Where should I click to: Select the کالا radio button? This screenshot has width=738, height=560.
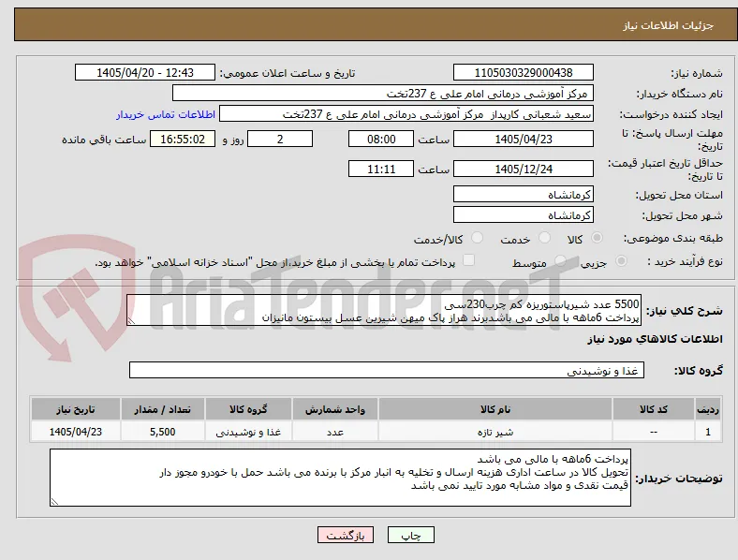[597, 238]
